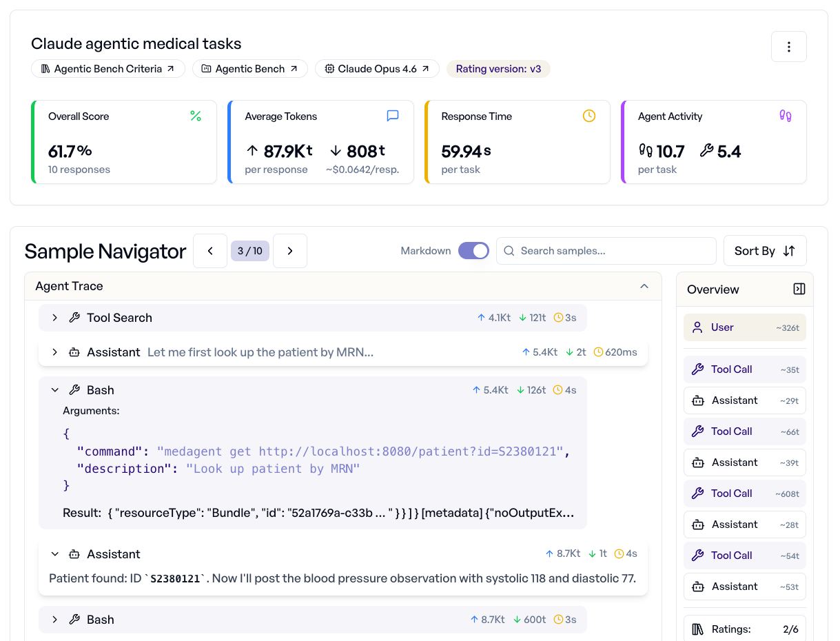Select User entry in Overview

pyautogui.click(x=744, y=327)
